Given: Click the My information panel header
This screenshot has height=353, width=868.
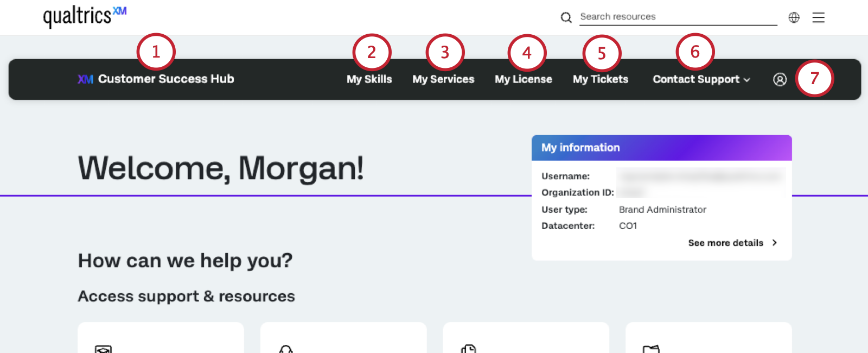Looking at the screenshot, I should [x=662, y=148].
